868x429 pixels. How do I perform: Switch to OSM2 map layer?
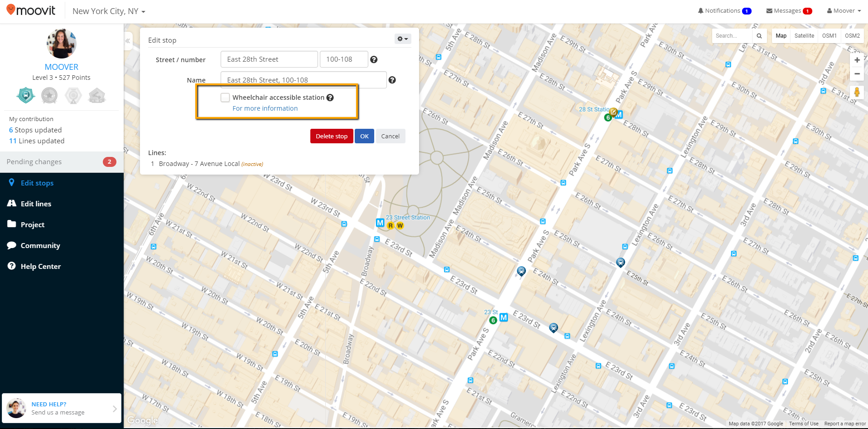click(x=852, y=36)
